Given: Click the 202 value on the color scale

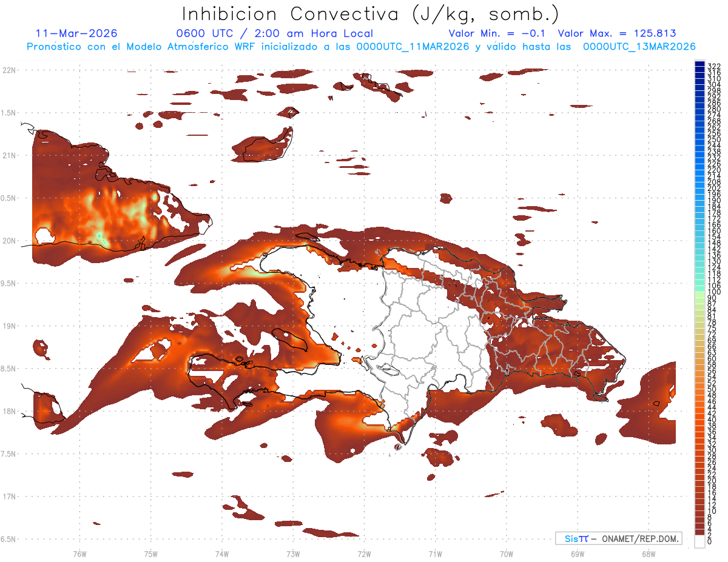Looking at the screenshot, I should 714,188.
